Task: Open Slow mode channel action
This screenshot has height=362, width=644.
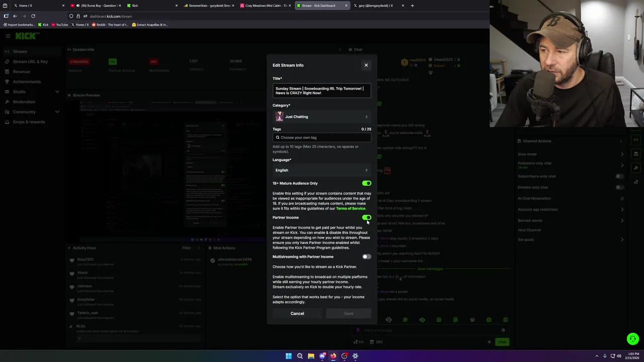Action: 571,154
